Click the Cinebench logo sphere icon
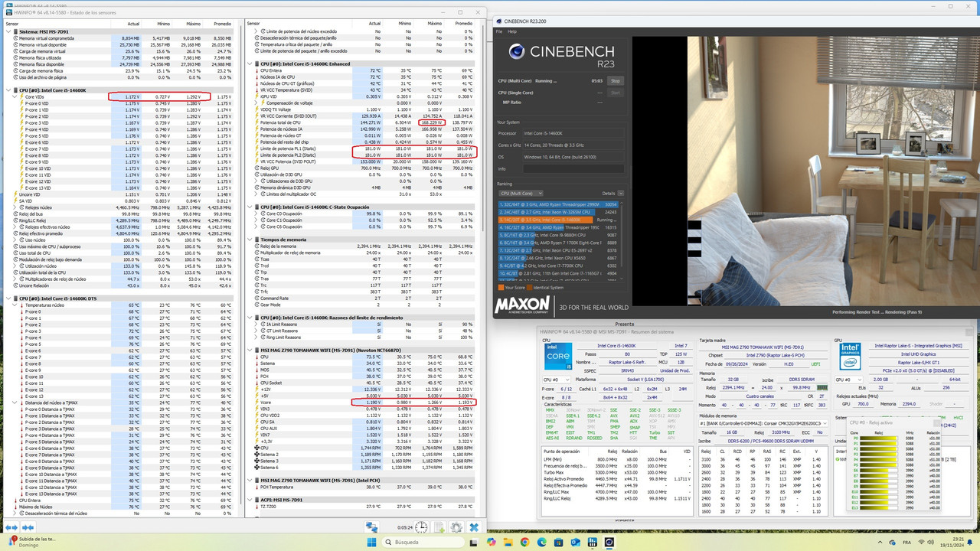 click(518, 51)
